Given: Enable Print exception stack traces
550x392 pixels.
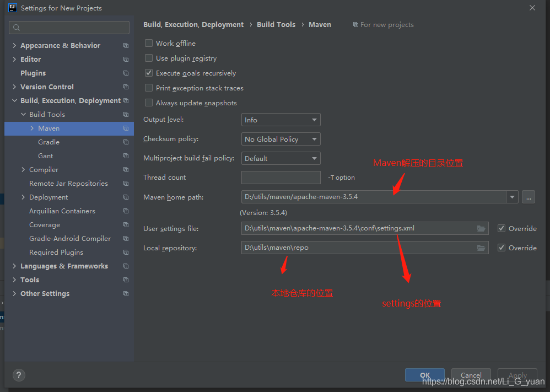Looking at the screenshot, I should click(x=149, y=88).
